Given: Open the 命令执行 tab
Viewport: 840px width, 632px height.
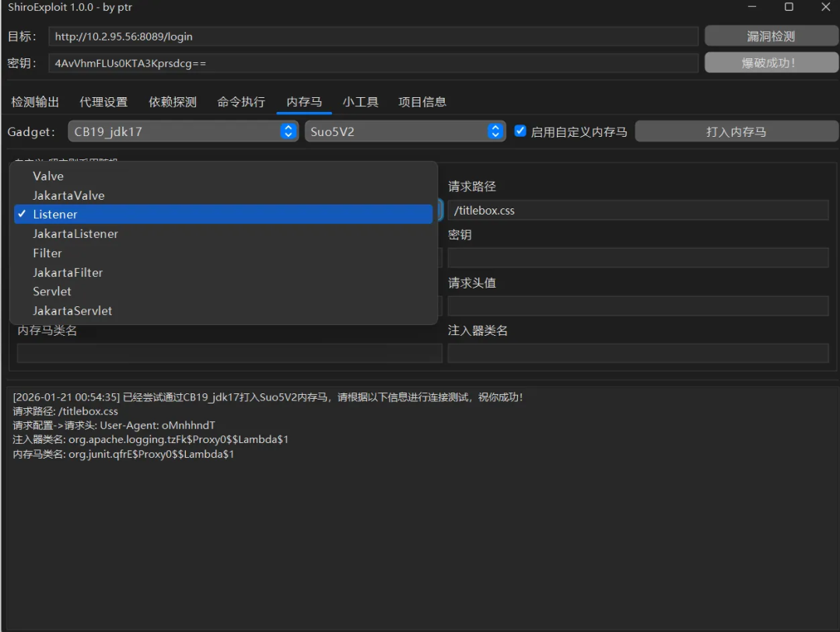Looking at the screenshot, I should point(241,102).
